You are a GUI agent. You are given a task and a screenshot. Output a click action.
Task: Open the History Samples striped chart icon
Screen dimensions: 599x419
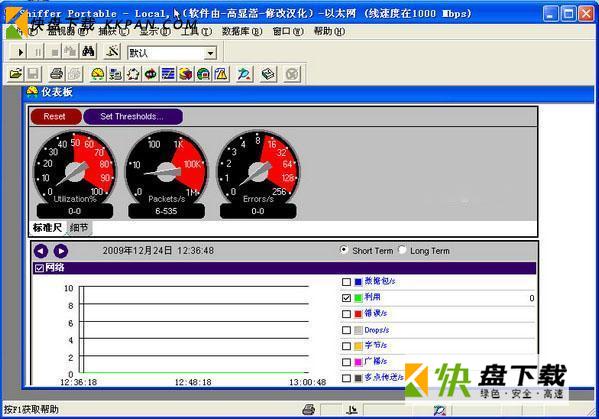click(168, 74)
